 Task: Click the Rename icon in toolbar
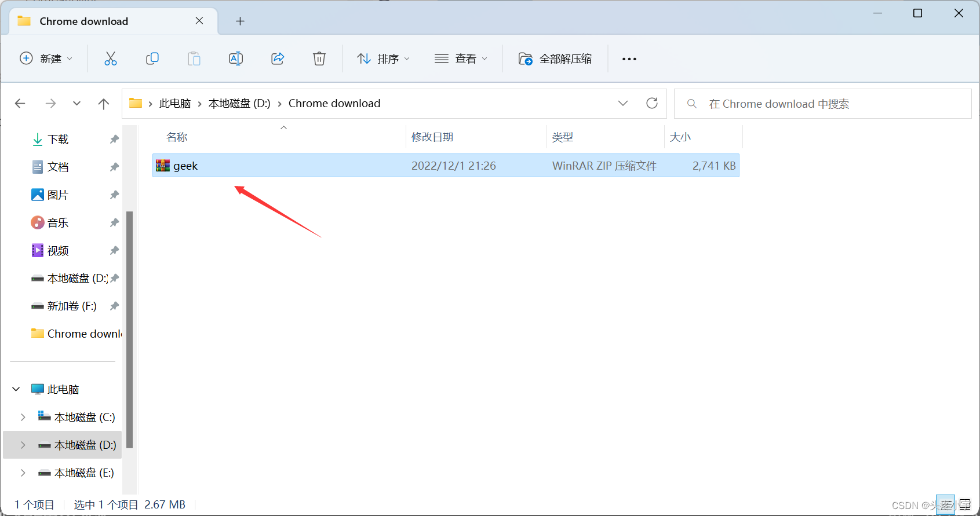pyautogui.click(x=236, y=58)
